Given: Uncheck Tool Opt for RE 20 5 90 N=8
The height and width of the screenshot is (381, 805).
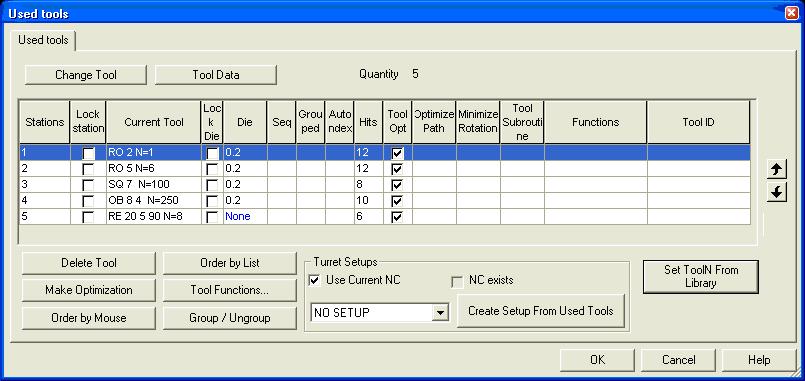Looking at the screenshot, I should click(397, 217).
